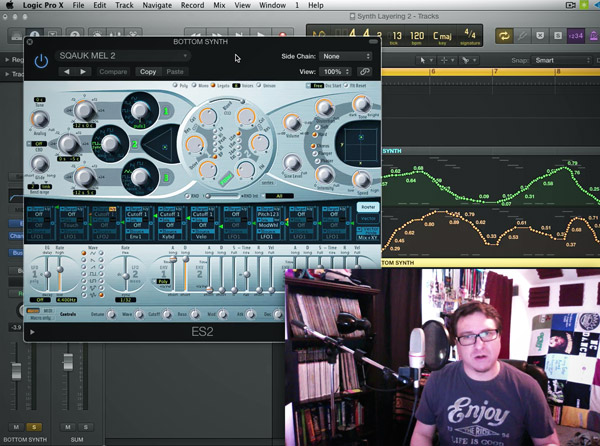Toggle the metronome click button

click(593, 36)
